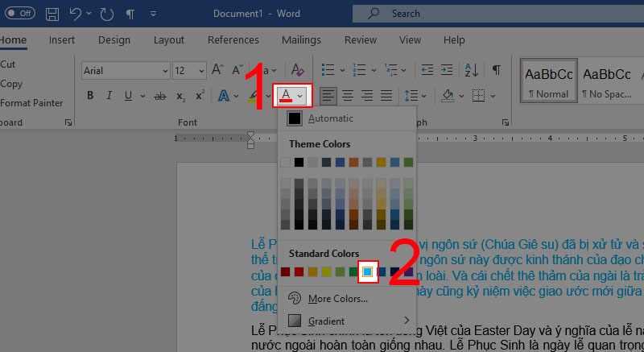The image size is (644, 352).
Task: Open the References ribbon tab
Action: [233, 39]
